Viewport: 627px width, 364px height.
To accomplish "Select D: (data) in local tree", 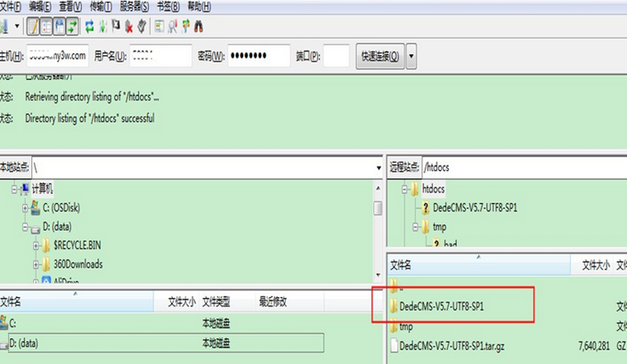I will (57, 227).
